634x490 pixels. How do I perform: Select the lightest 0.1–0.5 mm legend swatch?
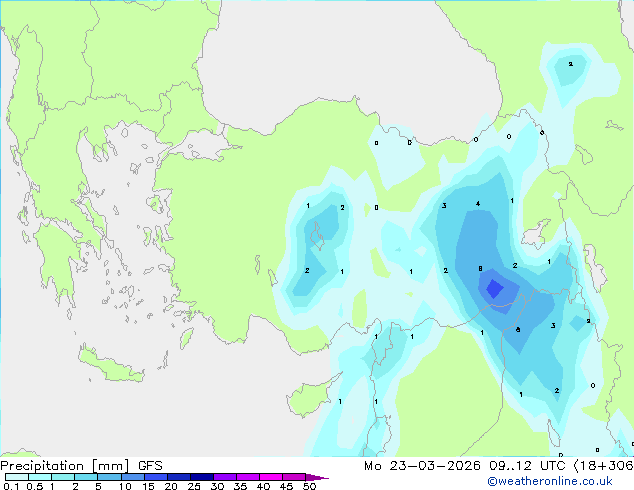click(17, 477)
